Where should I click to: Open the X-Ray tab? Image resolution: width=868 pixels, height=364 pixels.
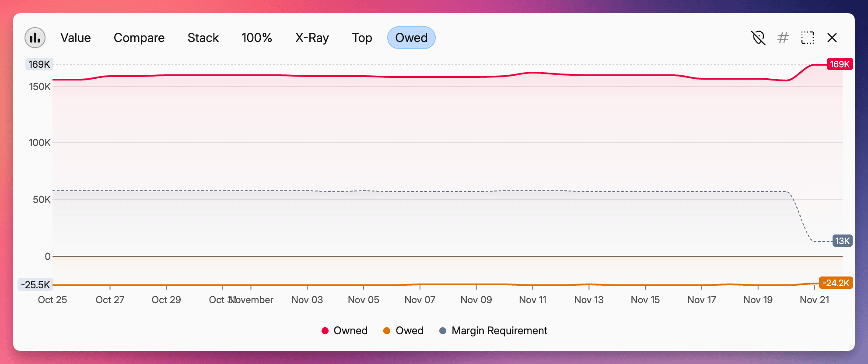[x=312, y=38]
